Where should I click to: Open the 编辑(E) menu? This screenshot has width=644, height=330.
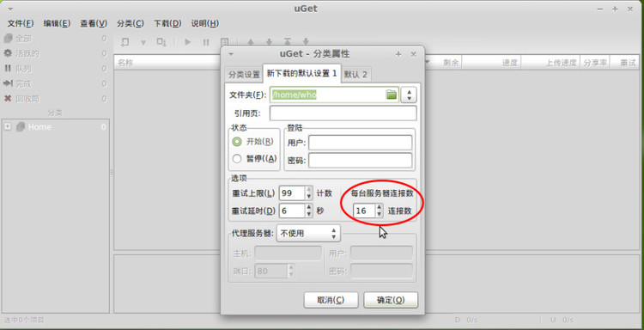pyautogui.click(x=57, y=23)
